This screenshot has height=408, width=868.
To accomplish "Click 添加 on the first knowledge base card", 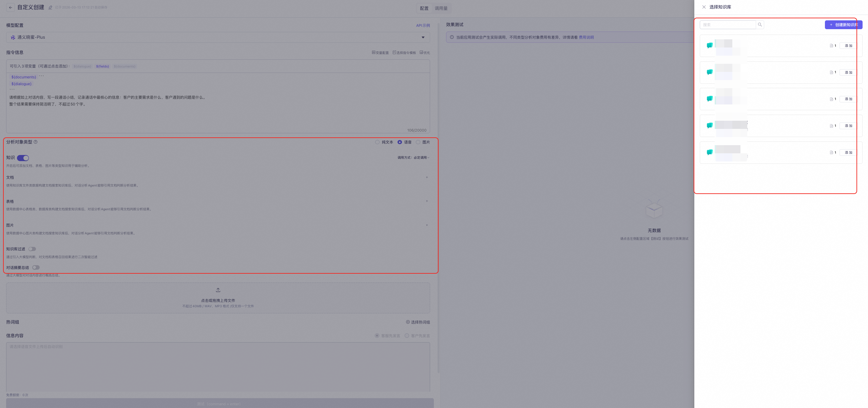I will pos(848,46).
